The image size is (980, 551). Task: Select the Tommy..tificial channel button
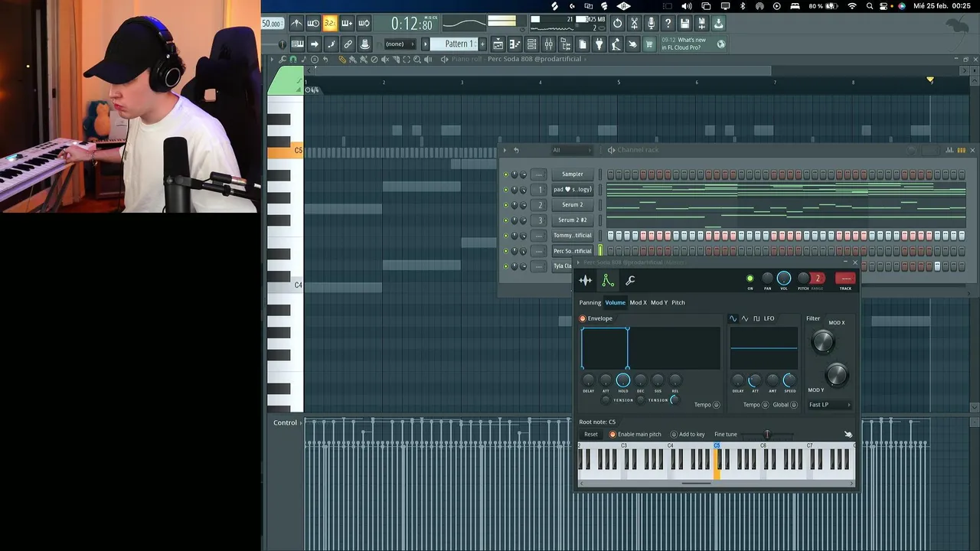point(573,236)
